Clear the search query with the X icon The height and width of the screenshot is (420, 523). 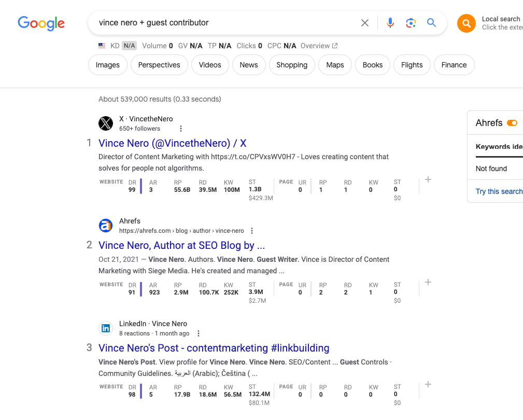coord(365,23)
